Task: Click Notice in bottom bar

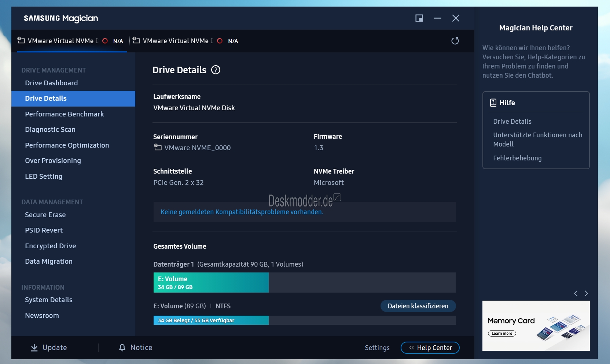Action: pyautogui.click(x=136, y=348)
